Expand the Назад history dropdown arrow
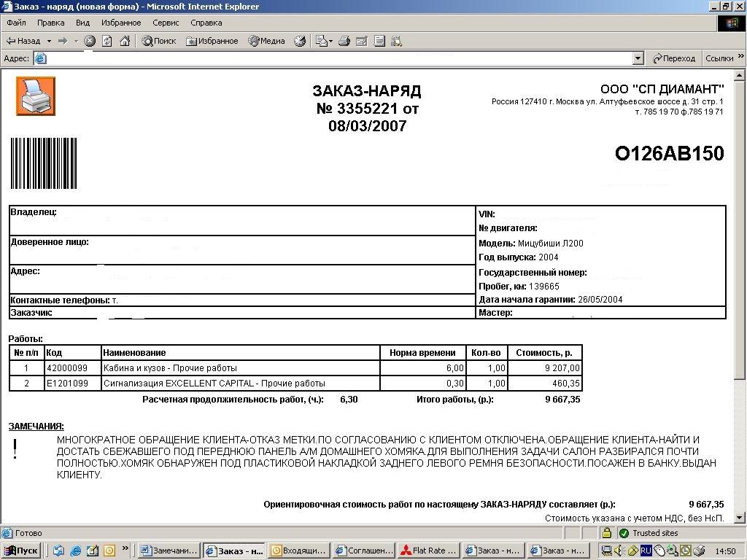747x560 pixels. (49, 41)
